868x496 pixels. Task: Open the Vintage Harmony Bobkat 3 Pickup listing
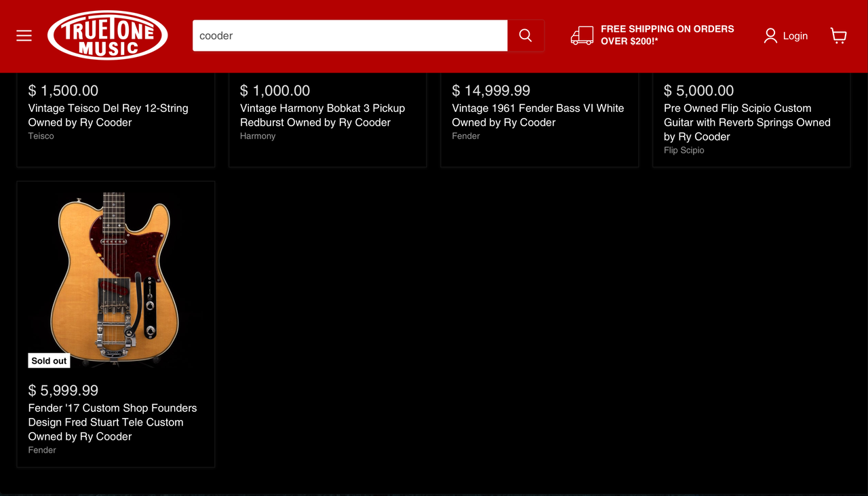tap(322, 115)
